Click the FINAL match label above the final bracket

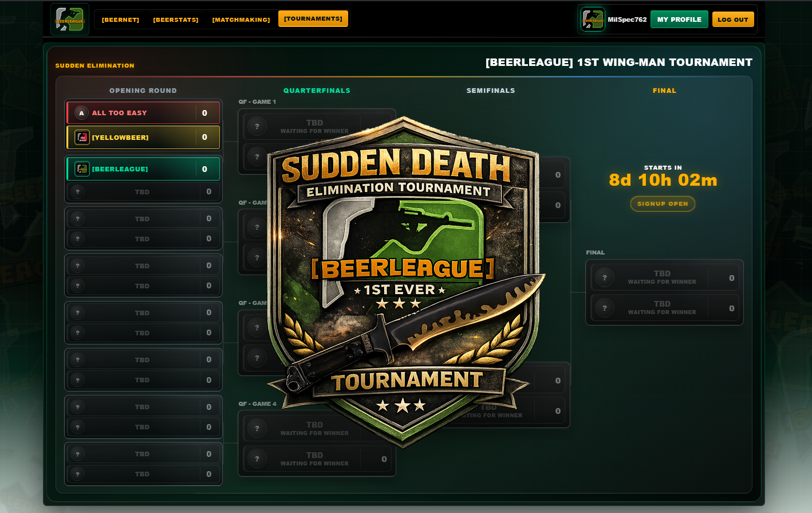[x=596, y=253]
